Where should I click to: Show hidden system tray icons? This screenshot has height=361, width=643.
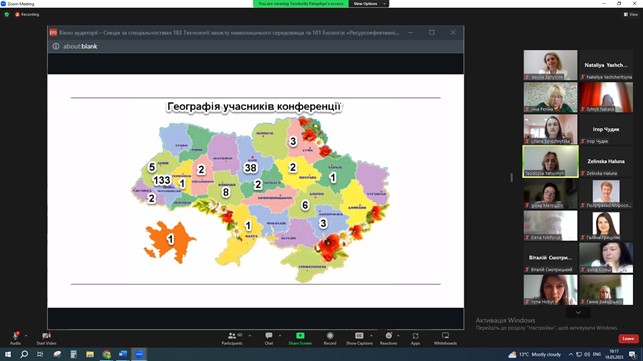tap(570, 354)
